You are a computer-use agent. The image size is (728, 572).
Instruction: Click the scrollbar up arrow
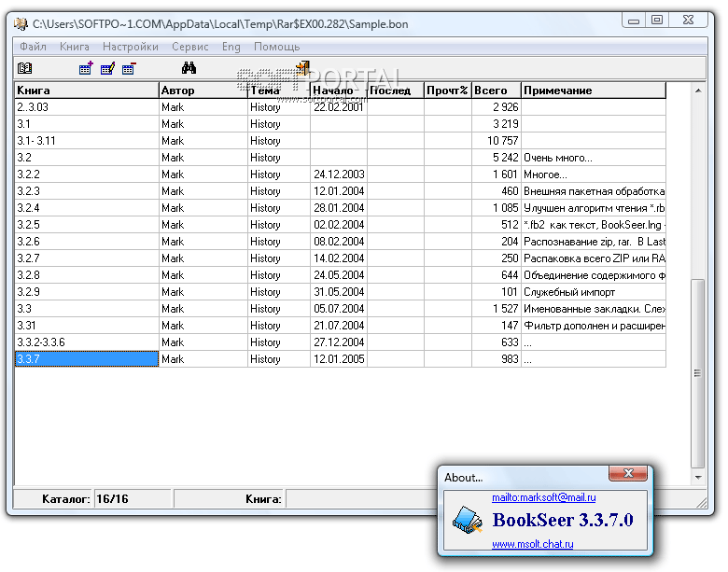(x=698, y=91)
